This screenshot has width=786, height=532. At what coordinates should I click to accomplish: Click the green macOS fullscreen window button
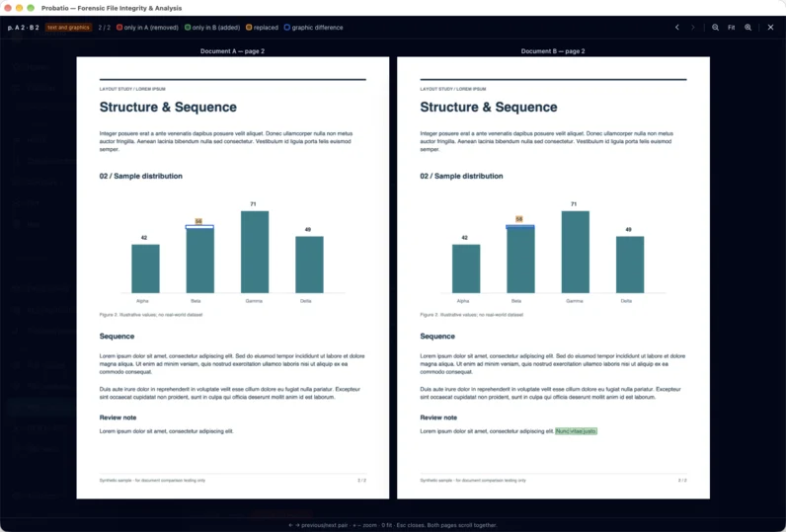pyautogui.click(x=31, y=8)
